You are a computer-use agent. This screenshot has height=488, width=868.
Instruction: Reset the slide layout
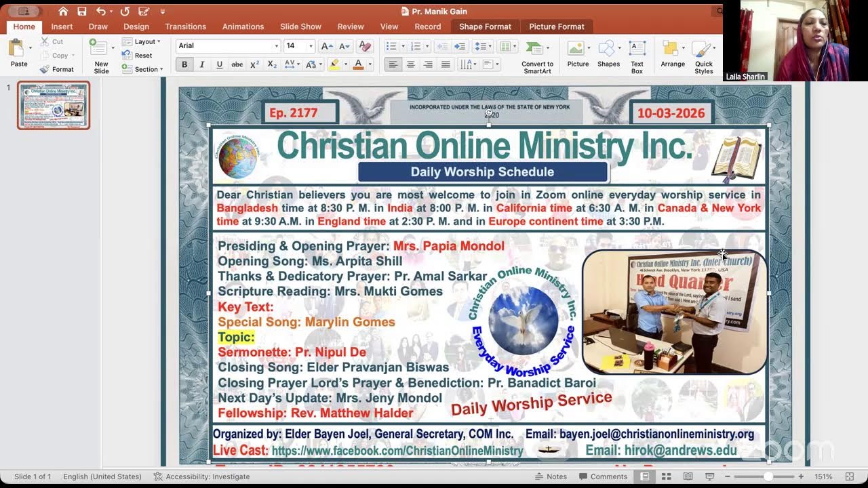click(138, 56)
